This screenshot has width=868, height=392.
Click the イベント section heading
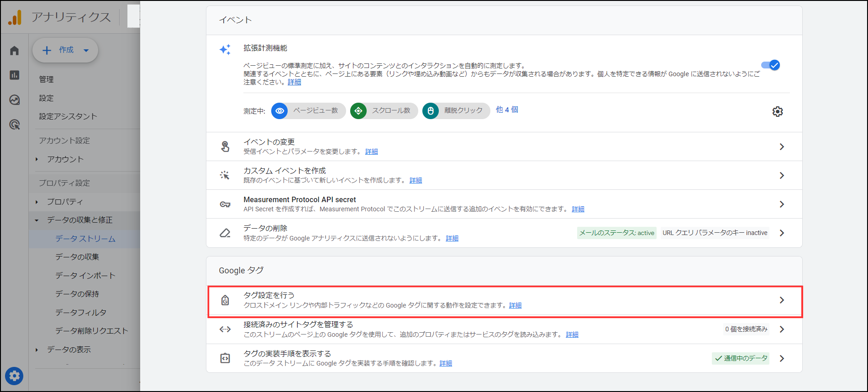pos(235,20)
